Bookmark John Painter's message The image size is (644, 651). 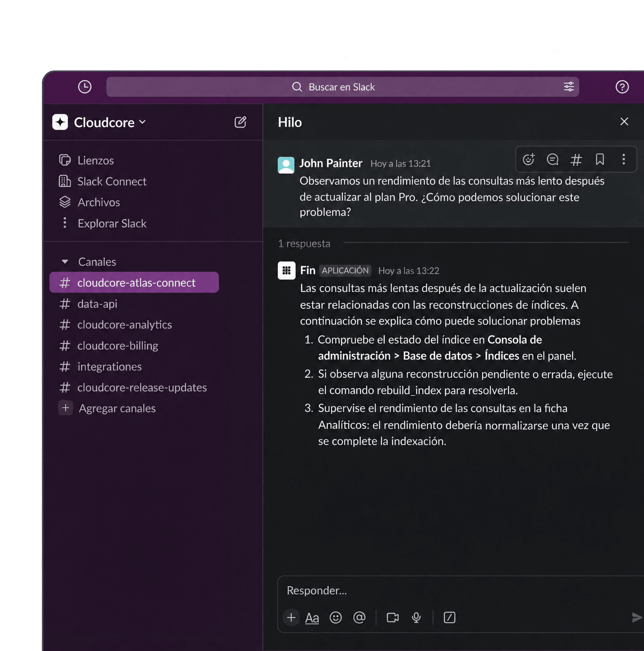click(x=600, y=159)
